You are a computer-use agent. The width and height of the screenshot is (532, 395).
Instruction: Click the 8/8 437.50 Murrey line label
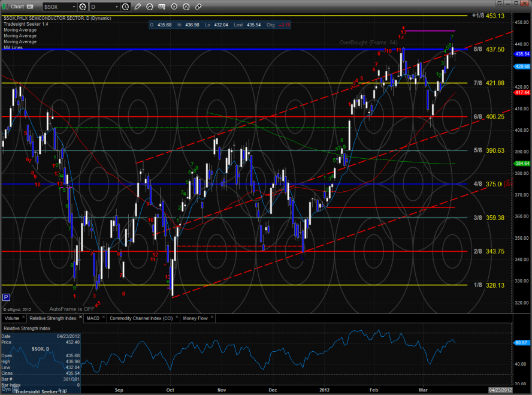click(x=489, y=49)
